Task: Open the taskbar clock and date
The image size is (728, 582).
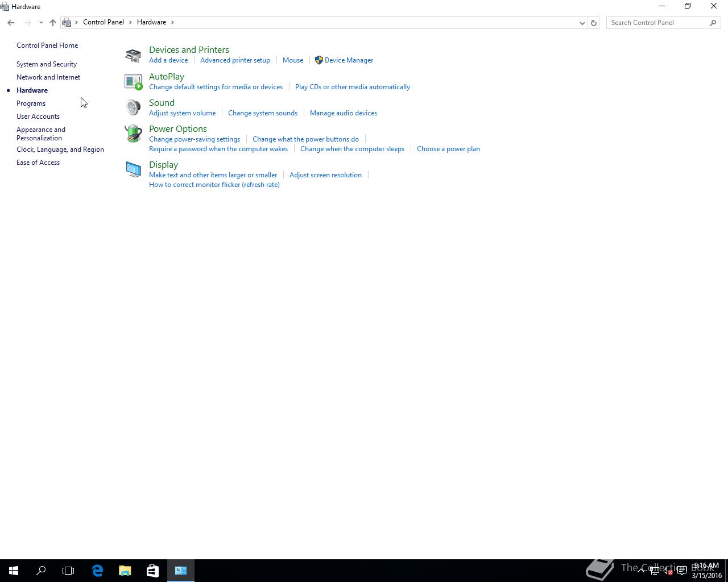Action: [706, 571]
